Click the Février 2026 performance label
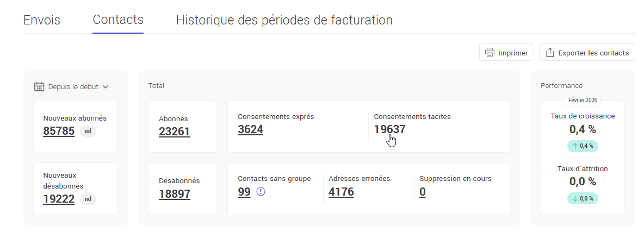The width and height of the screenshot is (644, 238). (x=583, y=101)
